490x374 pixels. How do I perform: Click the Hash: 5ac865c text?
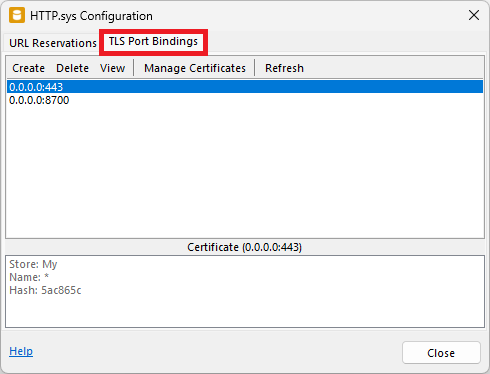pos(45,290)
